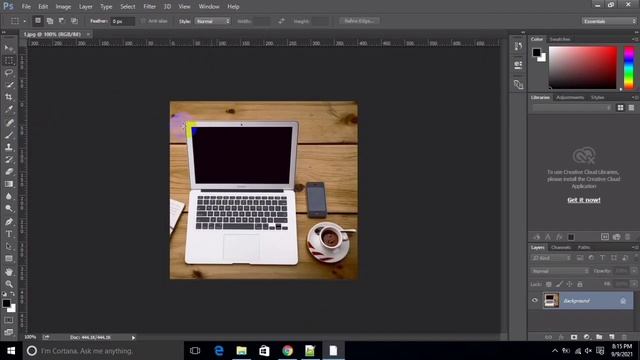Select the Lasso tool
The image size is (640, 360).
tap(9, 73)
